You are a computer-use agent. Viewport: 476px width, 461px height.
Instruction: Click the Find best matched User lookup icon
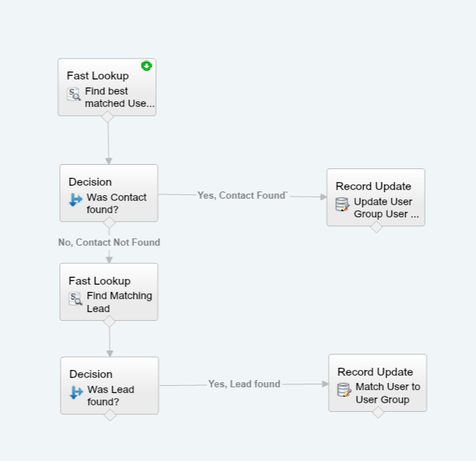74,94
